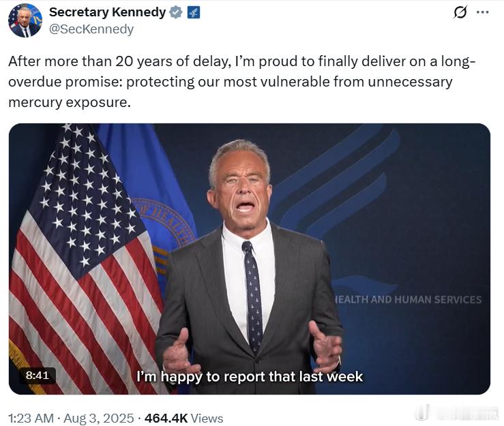The height and width of the screenshot is (426, 504).
Task: Click the HEALTH AND HUMAN SERVICES text
Action: pos(409,300)
